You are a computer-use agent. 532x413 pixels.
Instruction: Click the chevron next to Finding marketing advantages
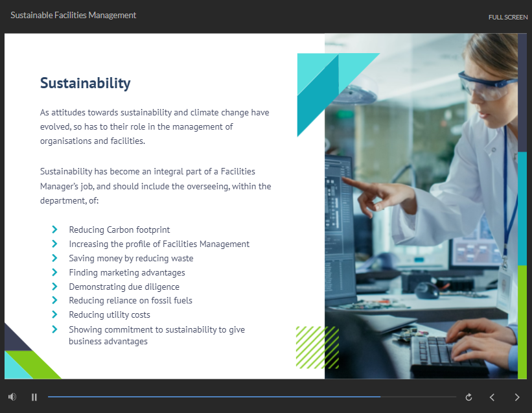click(55, 272)
